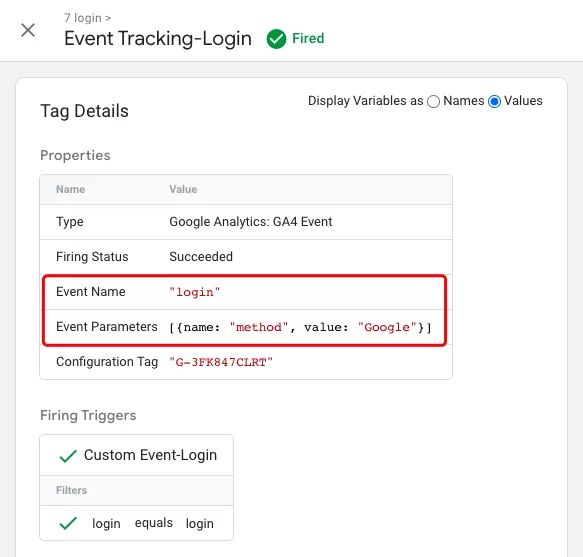Click the "login" event name value
583x557 pixels.
click(x=194, y=292)
